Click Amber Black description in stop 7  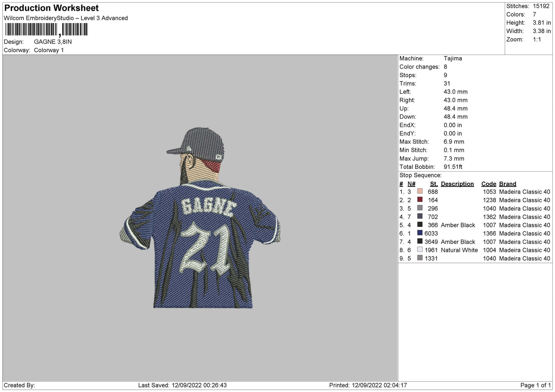458,242
